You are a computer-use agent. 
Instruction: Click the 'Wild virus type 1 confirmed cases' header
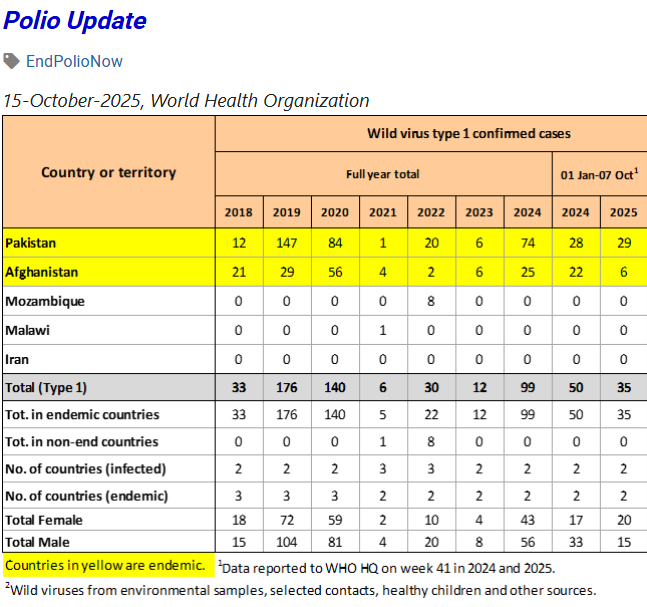coord(469,133)
